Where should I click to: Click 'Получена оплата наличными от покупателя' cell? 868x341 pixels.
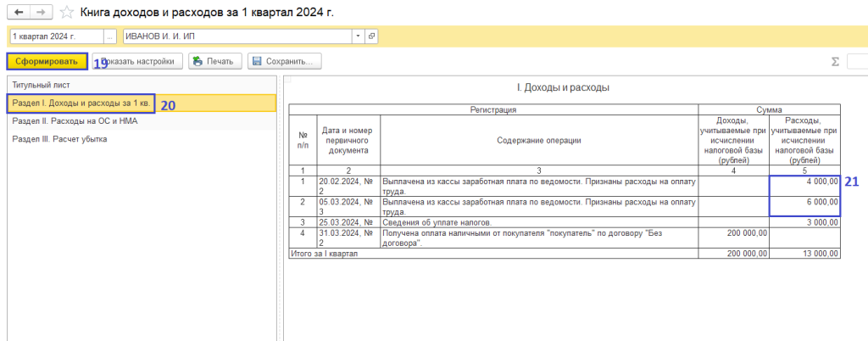539,238
